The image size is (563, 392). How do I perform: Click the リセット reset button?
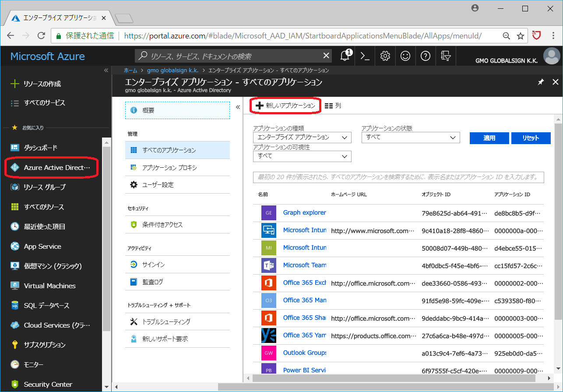[531, 138]
